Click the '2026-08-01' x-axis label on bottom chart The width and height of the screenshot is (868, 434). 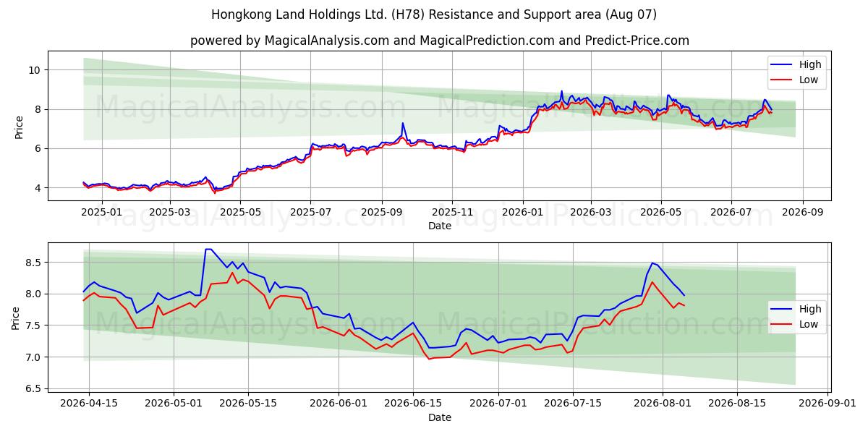coord(663,404)
